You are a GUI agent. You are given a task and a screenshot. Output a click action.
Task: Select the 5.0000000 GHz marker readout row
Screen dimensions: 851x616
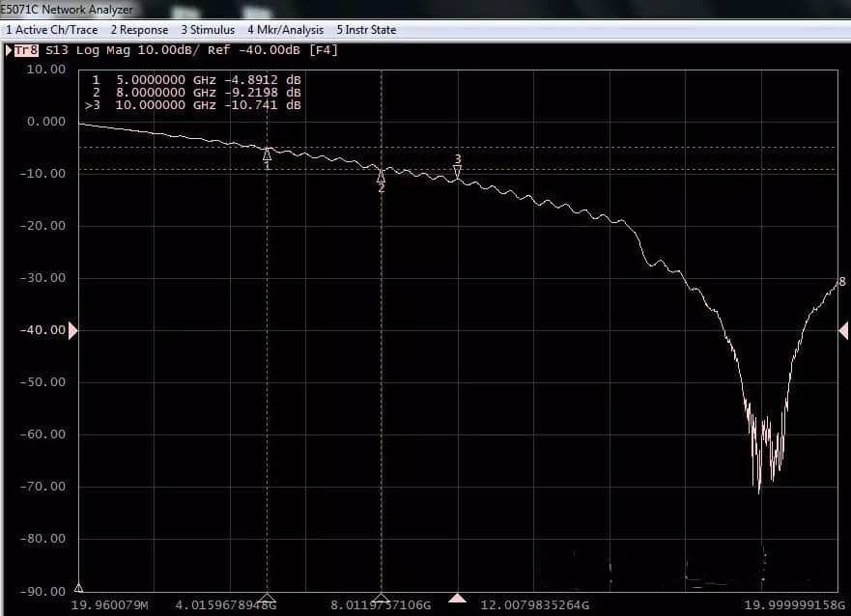[196, 80]
